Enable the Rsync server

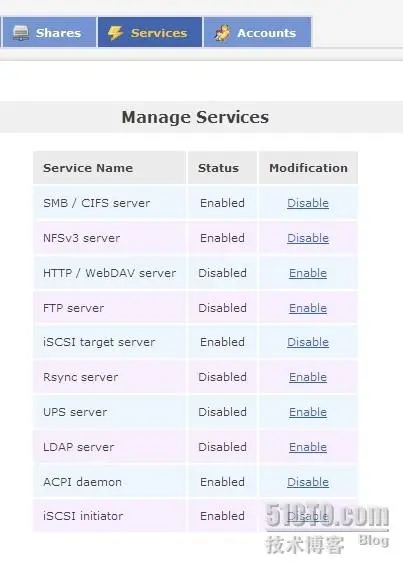coord(308,377)
